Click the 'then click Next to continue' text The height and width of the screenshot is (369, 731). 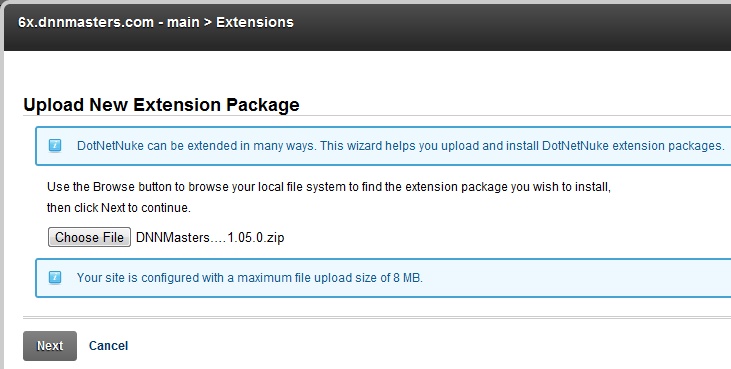(x=119, y=207)
